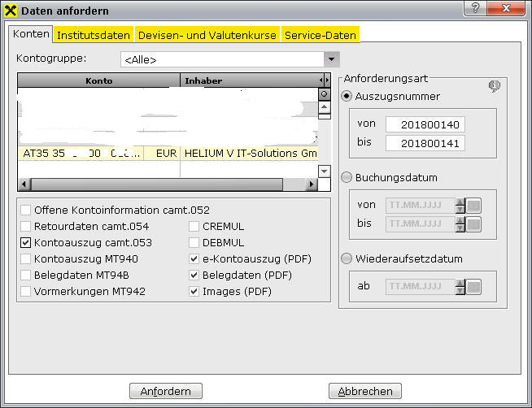Viewport: 532px width, 408px height.
Task: Open calendar picker for Buchungsdatum bis
Action: [x=475, y=224]
